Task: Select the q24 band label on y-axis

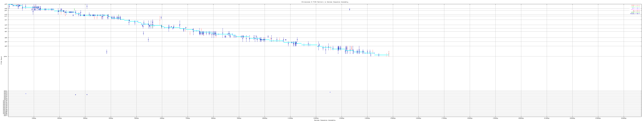Action: (6, 46)
